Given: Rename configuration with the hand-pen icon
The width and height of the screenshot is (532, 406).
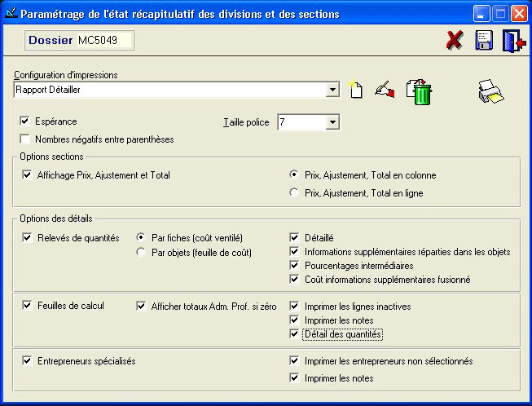Looking at the screenshot, I should tap(385, 90).
